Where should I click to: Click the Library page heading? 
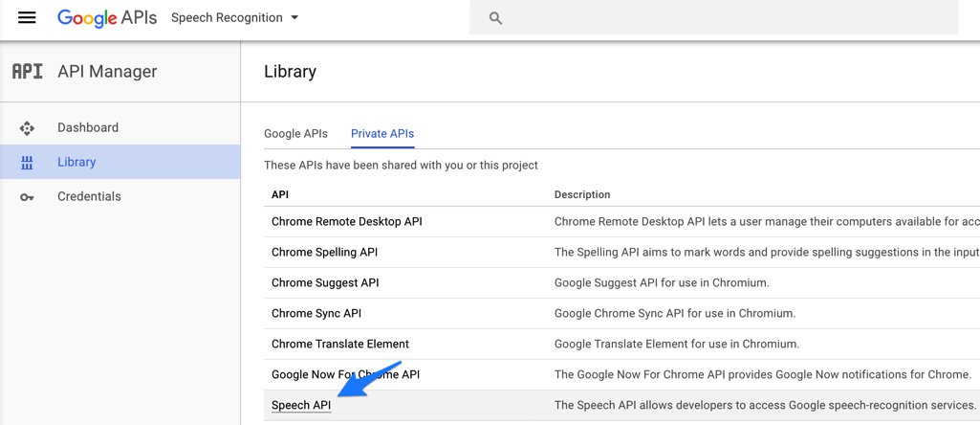(290, 72)
